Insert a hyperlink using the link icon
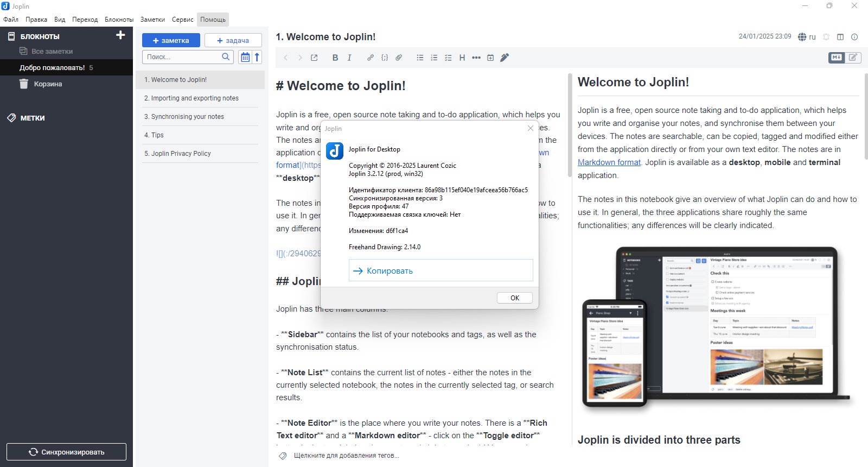This screenshot has height=467, width=868. pos(371,58)
